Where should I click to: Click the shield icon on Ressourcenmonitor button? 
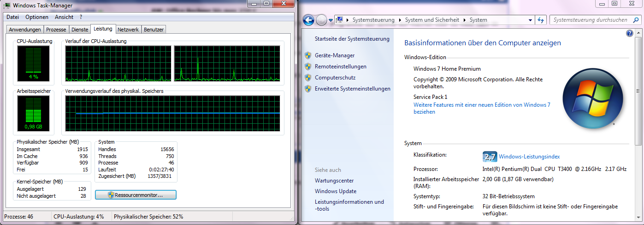click(x=111, y=195)
